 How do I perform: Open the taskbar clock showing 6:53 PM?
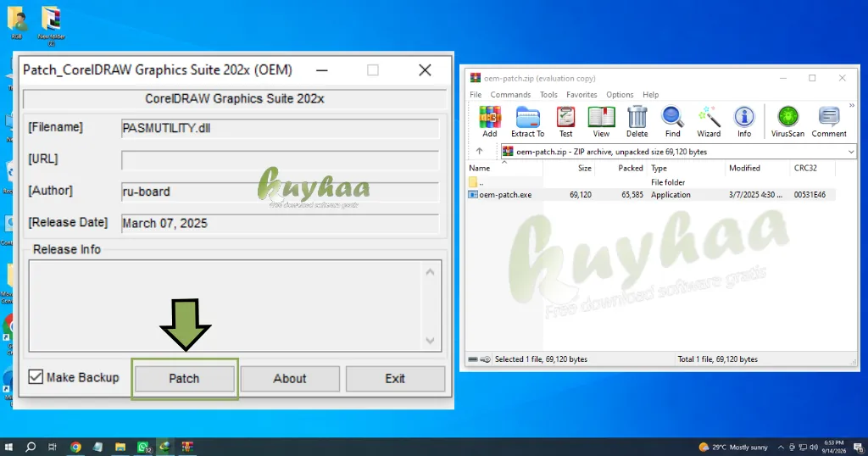[834, 448]
